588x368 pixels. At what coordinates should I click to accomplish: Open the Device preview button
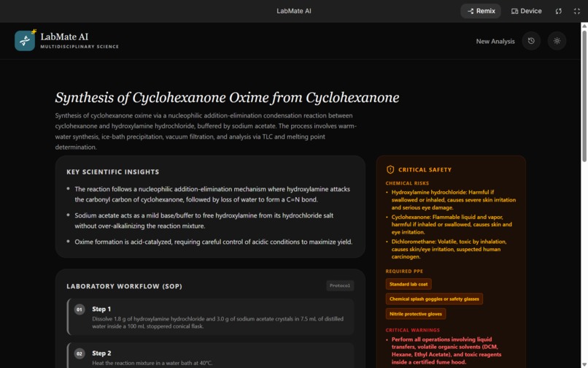526,11
